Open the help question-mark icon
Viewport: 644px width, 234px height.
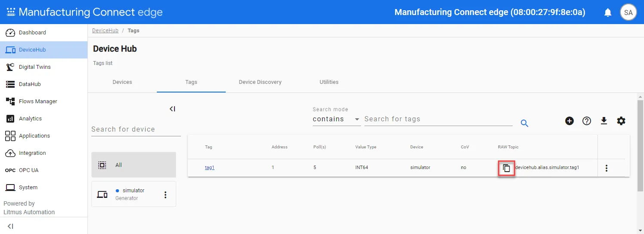click(587, 121)
